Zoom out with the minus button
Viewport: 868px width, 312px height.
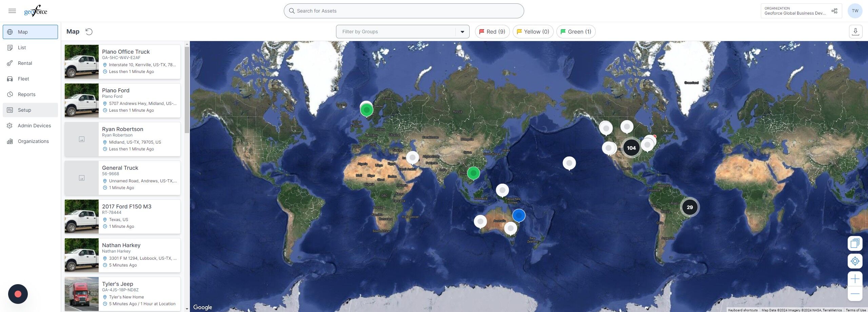click(855, 294)
